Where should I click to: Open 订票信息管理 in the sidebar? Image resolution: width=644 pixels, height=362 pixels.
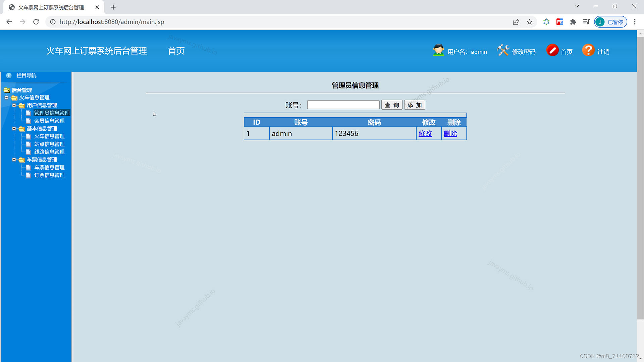point(49,175)
